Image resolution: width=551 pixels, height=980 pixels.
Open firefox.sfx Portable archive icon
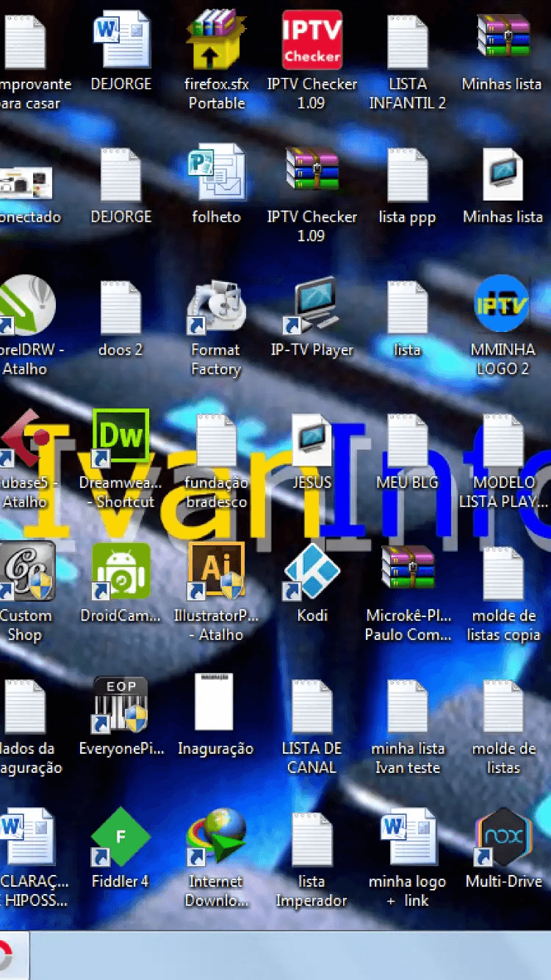[x=217, y=38]
